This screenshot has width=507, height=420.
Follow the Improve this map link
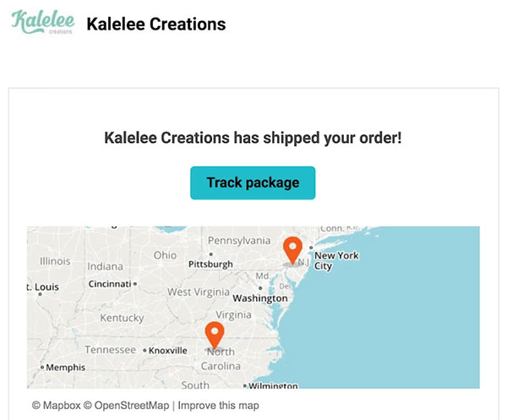tap(218, 406)
